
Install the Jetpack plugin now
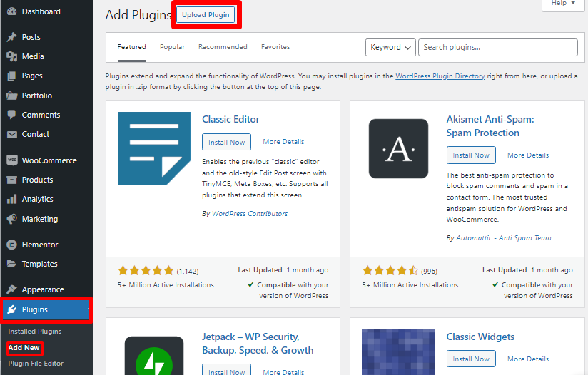pyautogui.click(x=226, y=371)
